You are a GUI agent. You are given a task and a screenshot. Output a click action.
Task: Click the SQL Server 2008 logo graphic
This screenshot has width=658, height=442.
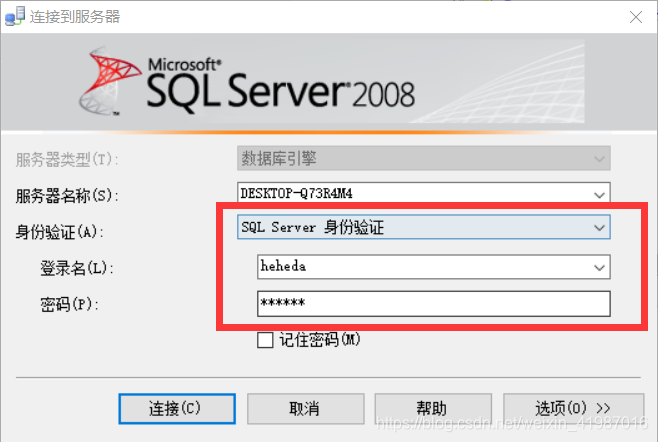[x=247, y=82]
